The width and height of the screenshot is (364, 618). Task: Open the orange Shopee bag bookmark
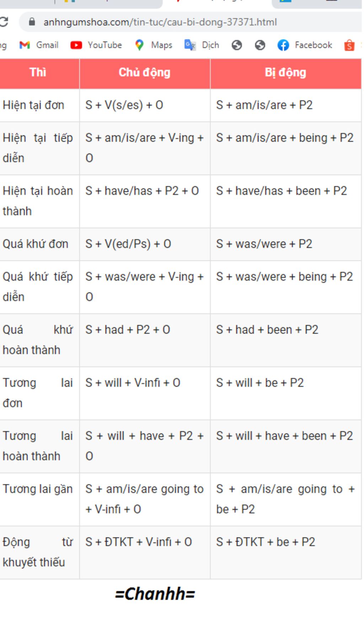point(349,45)
